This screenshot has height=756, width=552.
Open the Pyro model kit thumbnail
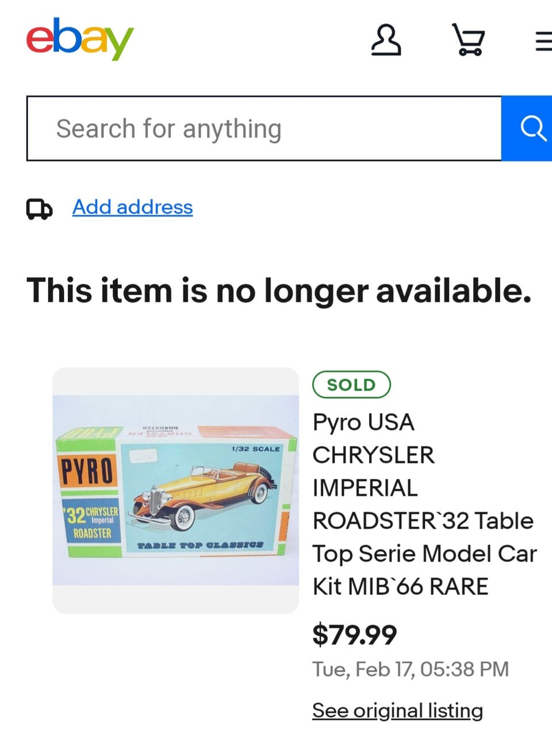[x=175, y=490]
